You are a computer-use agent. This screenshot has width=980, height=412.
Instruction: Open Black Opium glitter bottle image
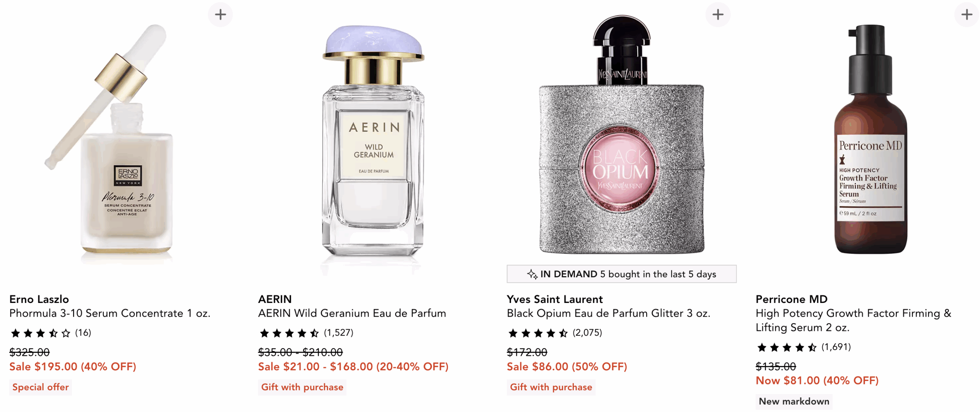tap(621, 135)
